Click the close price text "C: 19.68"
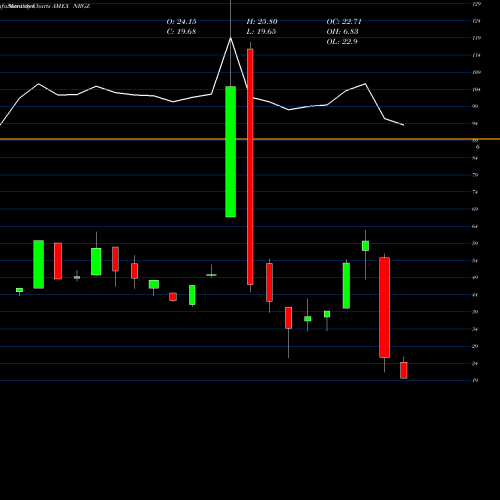Viewport: 500px width, 500px height. coord(181,32)
